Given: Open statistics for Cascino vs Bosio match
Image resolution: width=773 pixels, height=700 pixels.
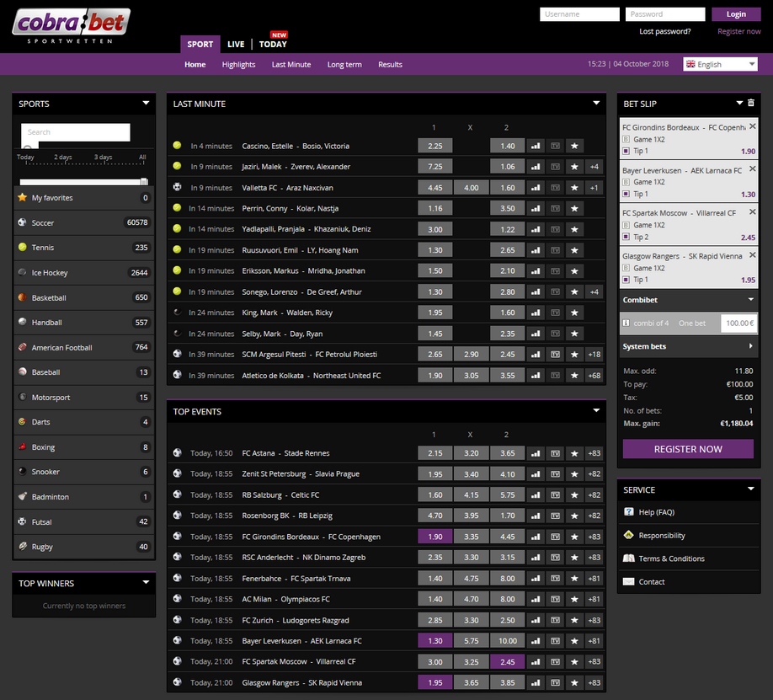Looking at the screenshot, I should pyautogui.click(x=536, y=145).
